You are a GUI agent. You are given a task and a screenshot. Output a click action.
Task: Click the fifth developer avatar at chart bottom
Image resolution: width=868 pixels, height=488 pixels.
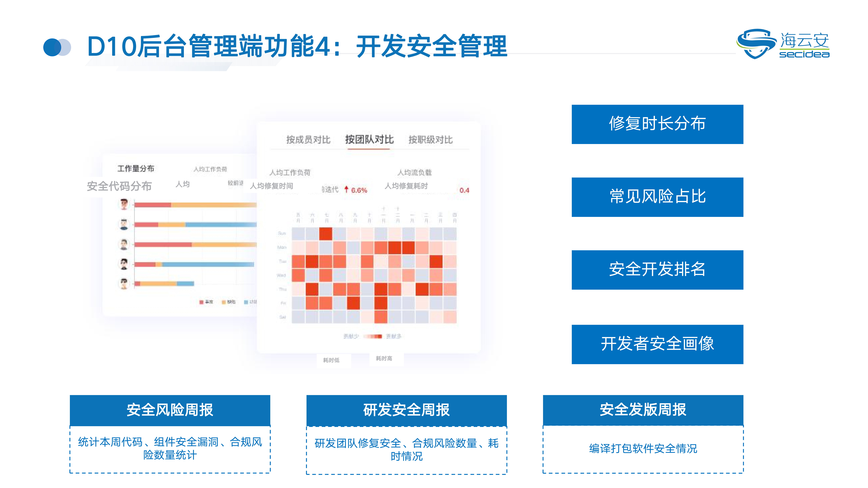[124, 284]
